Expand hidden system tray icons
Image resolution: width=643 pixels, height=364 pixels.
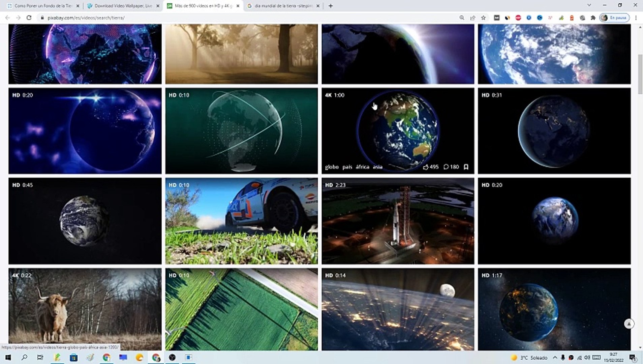coord(555,357)
